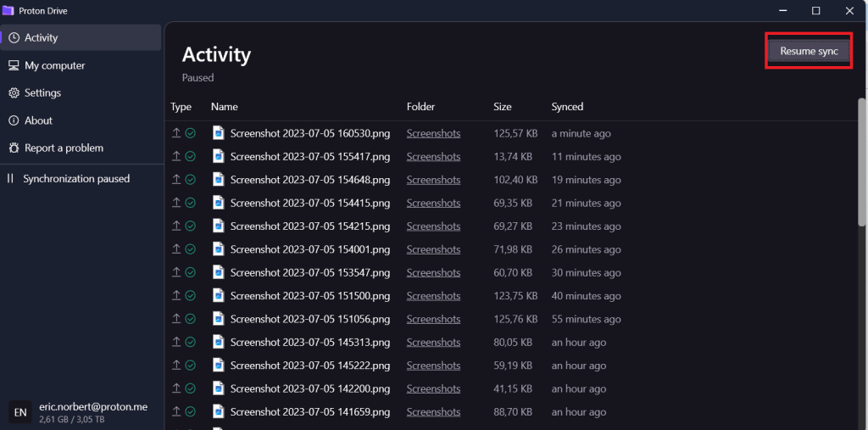Select file name Screenshot 2023-07-05 145313.png
868x430 pixels.
point(310,343)
